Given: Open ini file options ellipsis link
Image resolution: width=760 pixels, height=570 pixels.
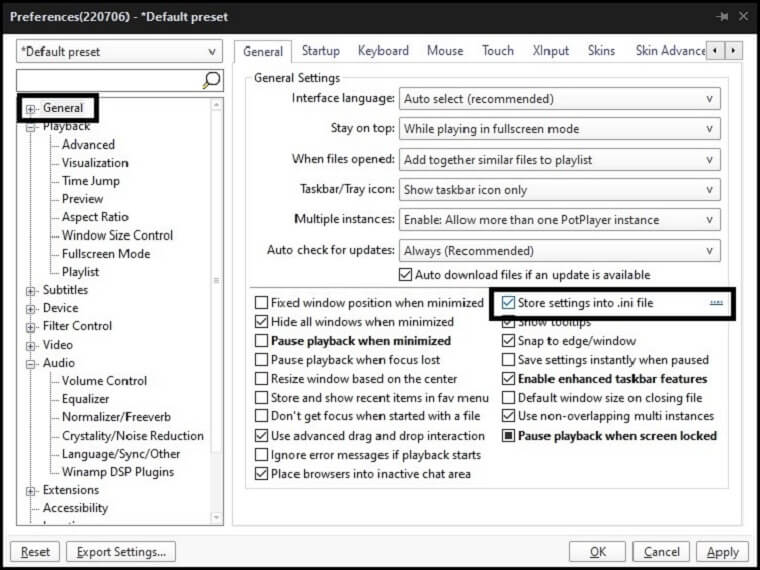Looking at the screenshot, I should [x=716, y=303].
